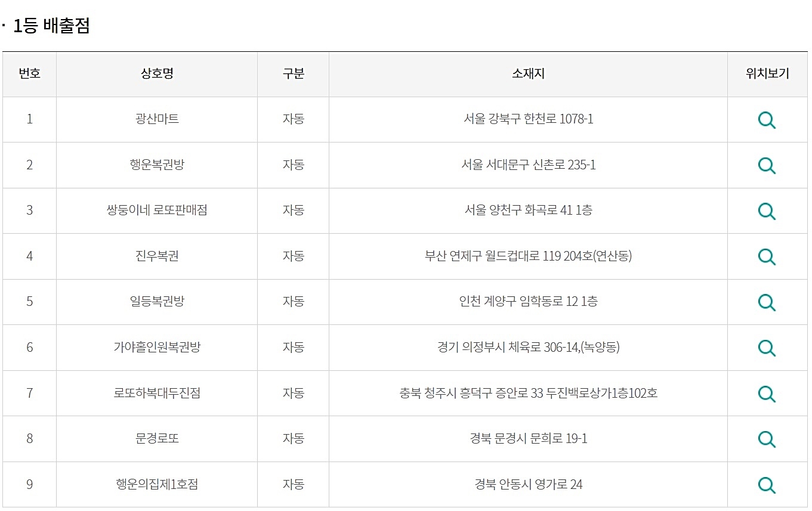Open location view for 행운복권방
812x511 pixels.
coord(767,165)
